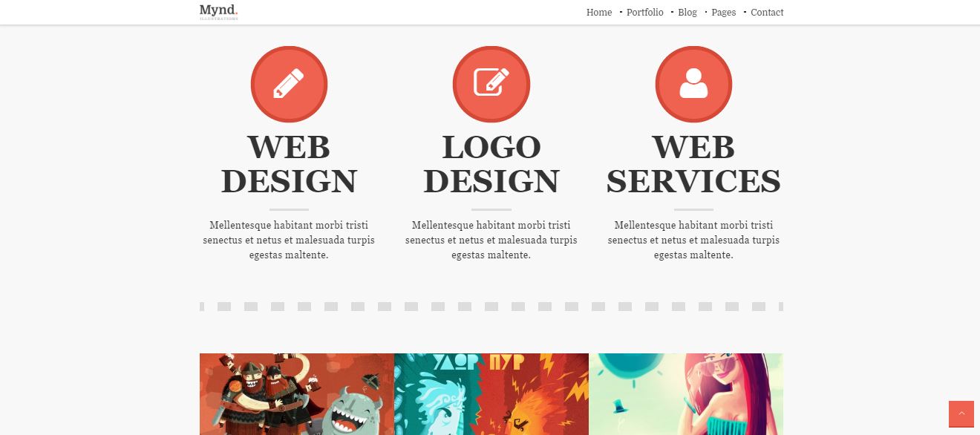Screen dimensions: 980x435
Task: Click the LOGO DESIGN heading
Action: pyautogui.click(x=491, y=164)
